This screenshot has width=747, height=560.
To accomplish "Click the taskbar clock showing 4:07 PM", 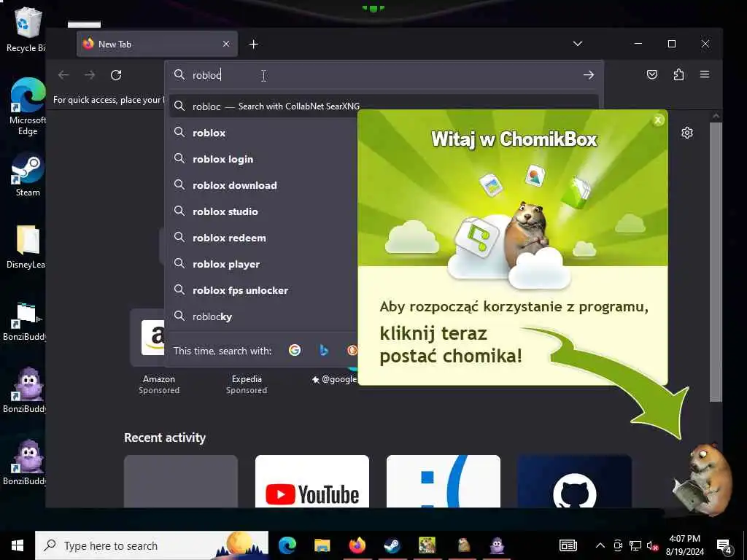I will point(684,545).
